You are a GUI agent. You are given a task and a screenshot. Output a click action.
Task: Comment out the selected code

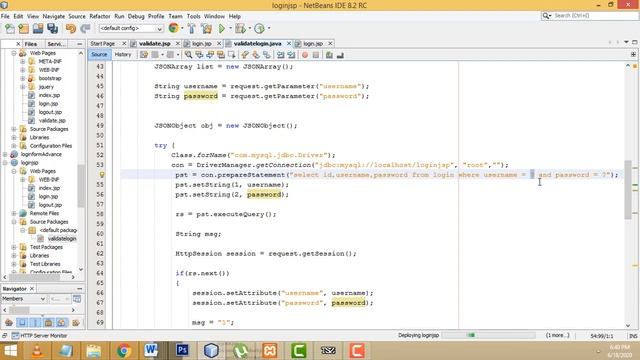coord(329,55)
